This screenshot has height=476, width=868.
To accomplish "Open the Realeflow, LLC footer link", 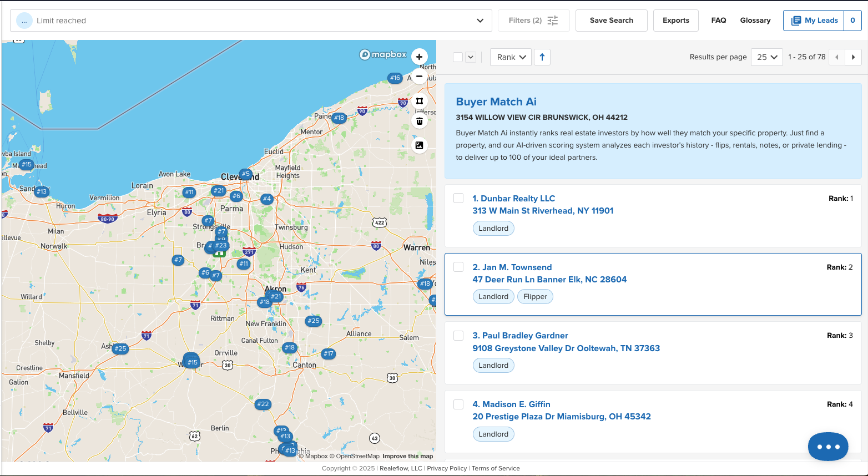I will tap(401, 468).
